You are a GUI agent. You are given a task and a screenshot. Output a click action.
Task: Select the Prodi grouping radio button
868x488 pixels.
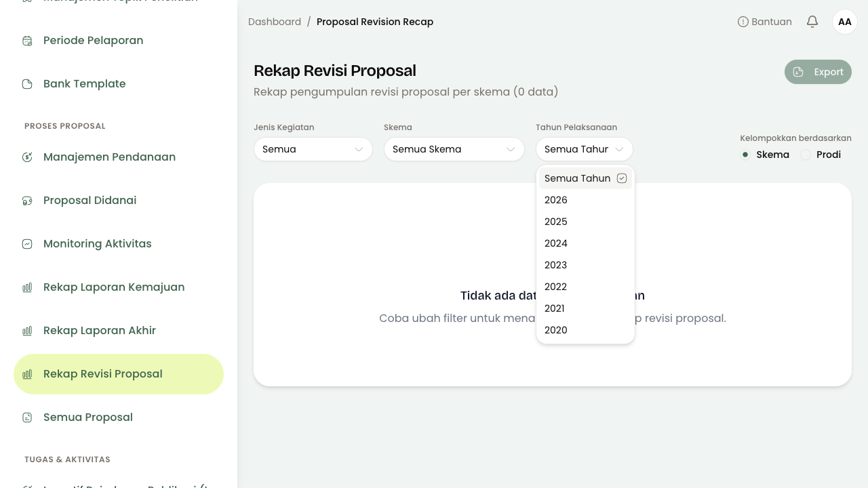click(x=806, y=155)
